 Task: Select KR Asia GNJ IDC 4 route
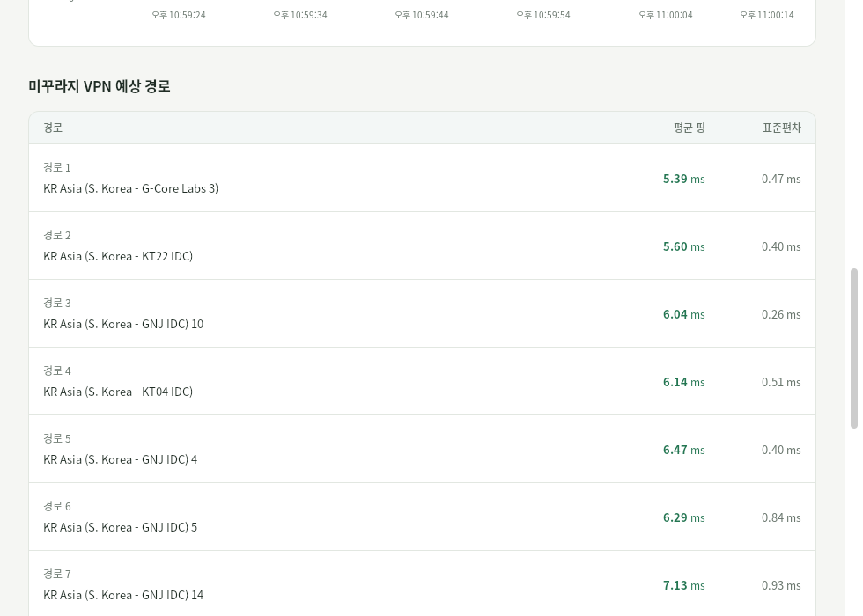coord(121,459)
